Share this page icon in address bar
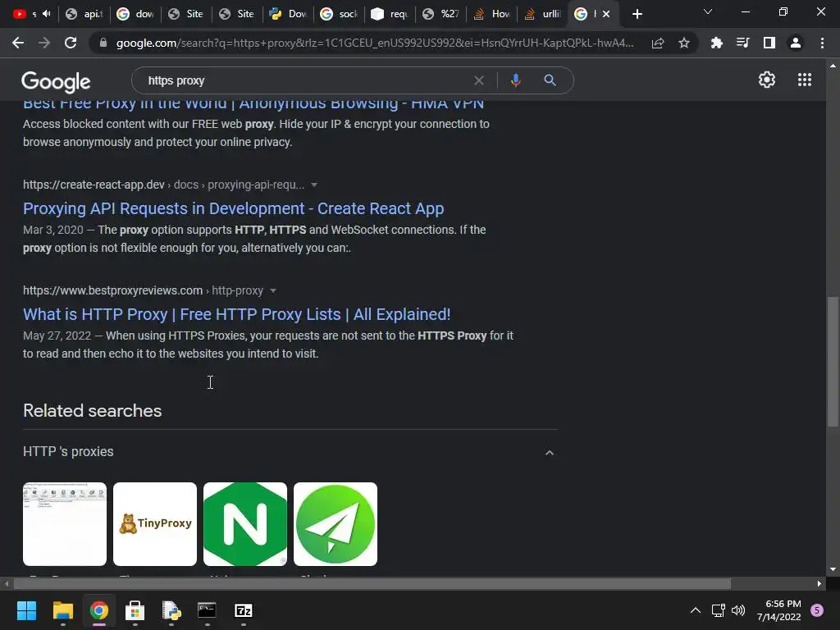Image resolution: width=840 pixels, height=630 pixels. [x=658, y=43]
